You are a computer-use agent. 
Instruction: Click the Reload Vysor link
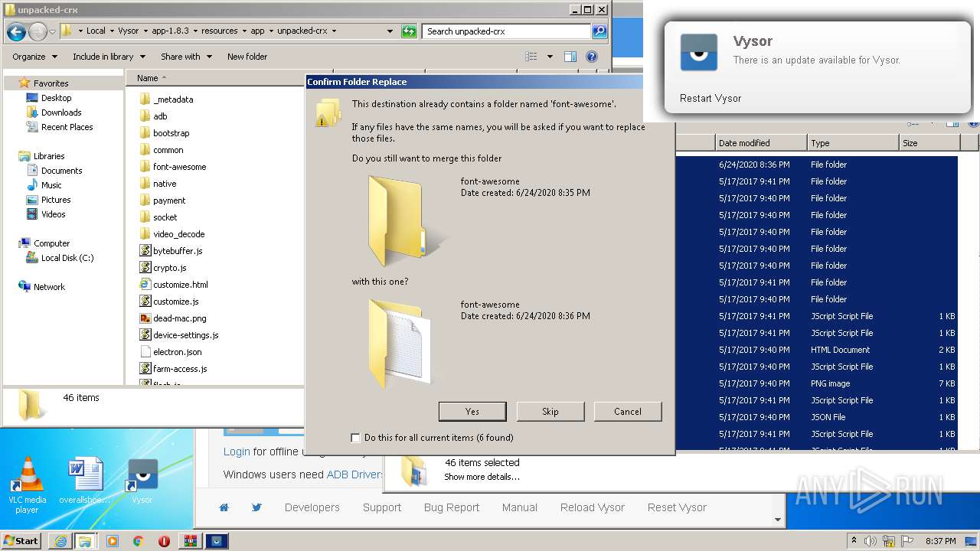593,507
